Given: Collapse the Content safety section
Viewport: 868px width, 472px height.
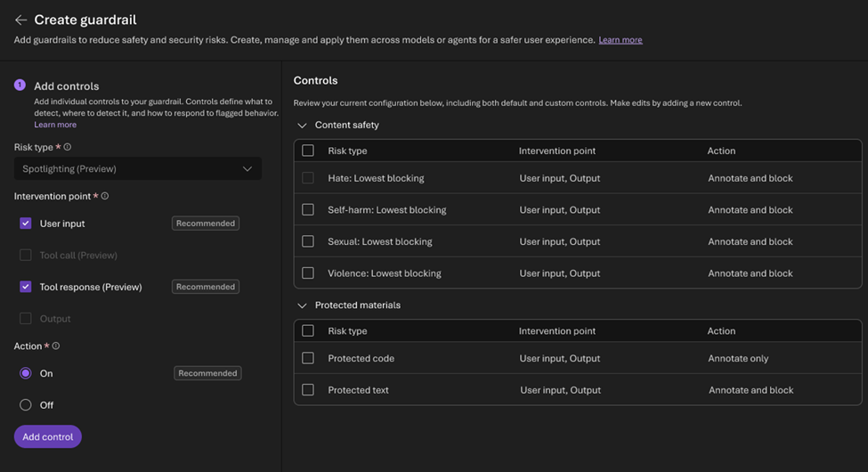Looking at the screenshot, I should [x=302, y=126].
